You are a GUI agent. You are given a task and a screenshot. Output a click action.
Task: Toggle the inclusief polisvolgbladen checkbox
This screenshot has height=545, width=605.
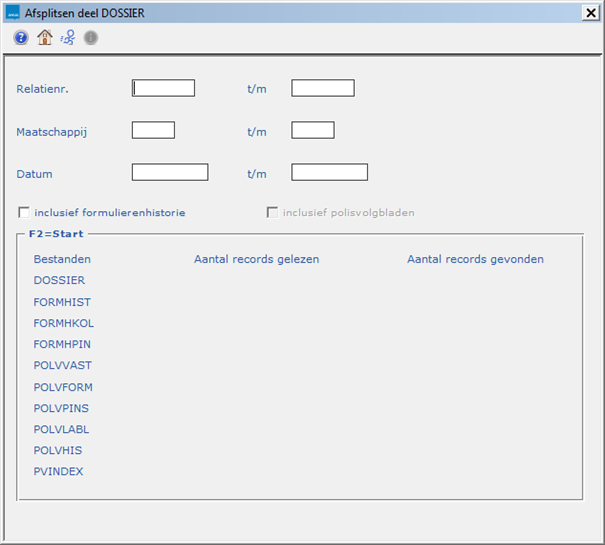[x=272, y=212]
